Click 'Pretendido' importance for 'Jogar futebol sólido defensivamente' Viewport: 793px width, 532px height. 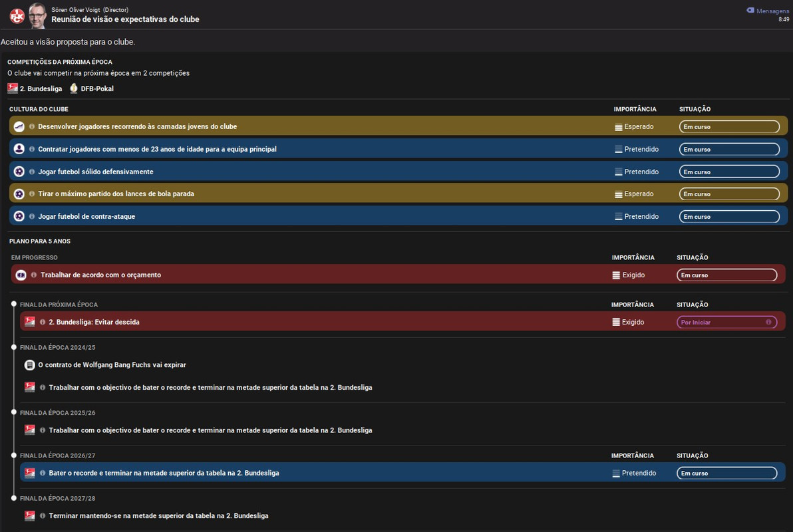click(x=637, y=172)
